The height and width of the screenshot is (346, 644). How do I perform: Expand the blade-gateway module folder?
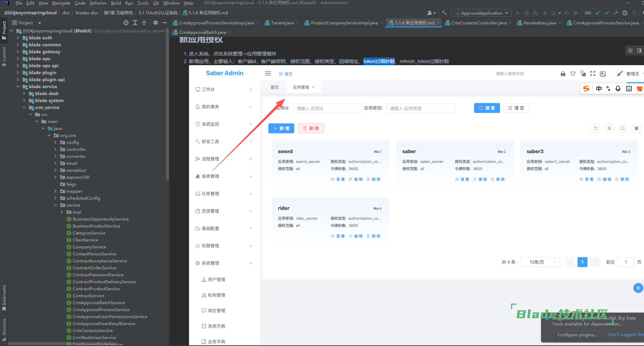point(18,52)
